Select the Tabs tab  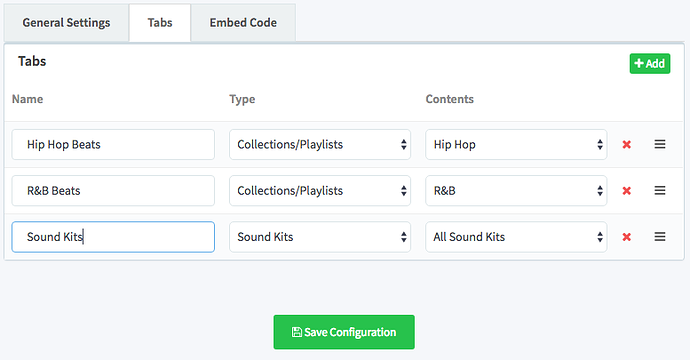[160, 23]
